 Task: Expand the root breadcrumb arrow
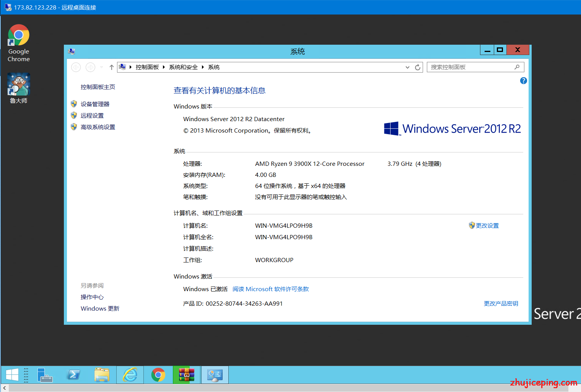tap(130, 67)
